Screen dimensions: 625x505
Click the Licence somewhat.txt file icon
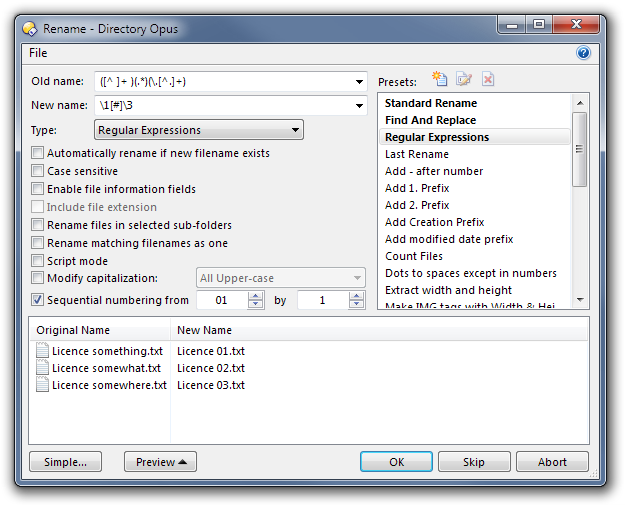[x=42, y=367]
